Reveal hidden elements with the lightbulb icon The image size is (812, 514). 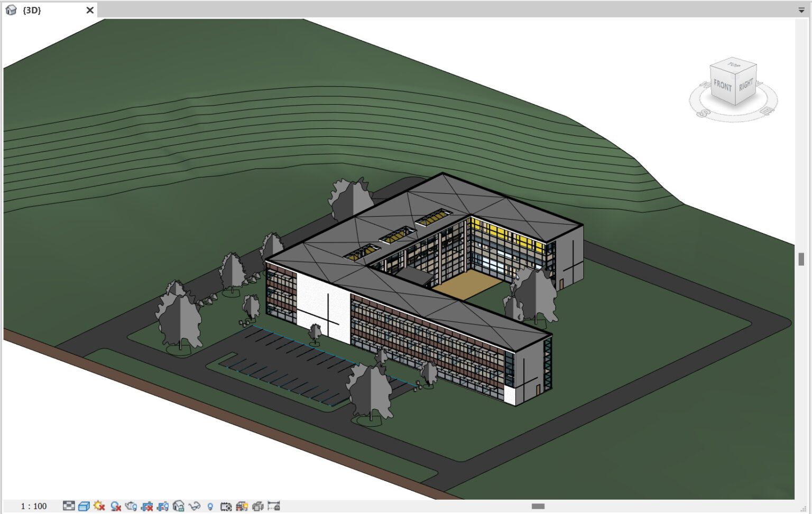211,506
